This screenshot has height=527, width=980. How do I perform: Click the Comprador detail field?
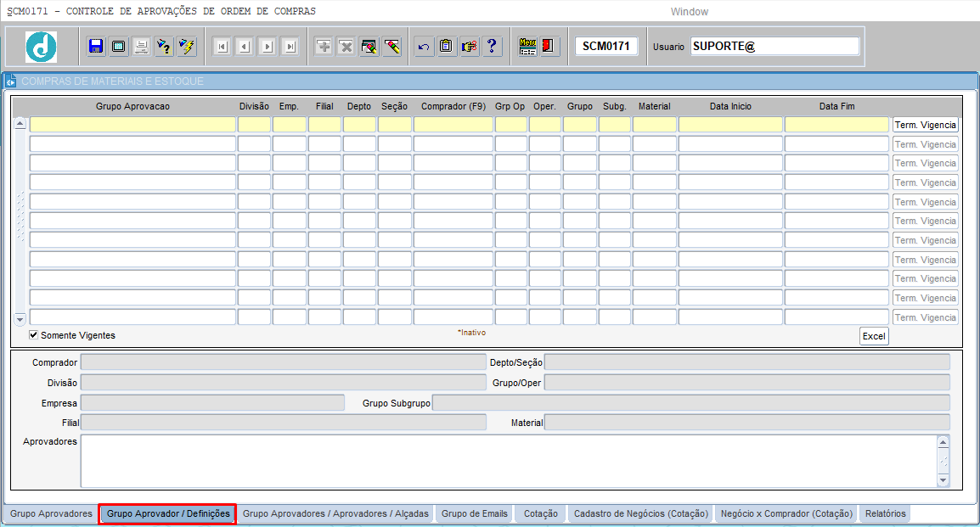[x=283, y=362]
